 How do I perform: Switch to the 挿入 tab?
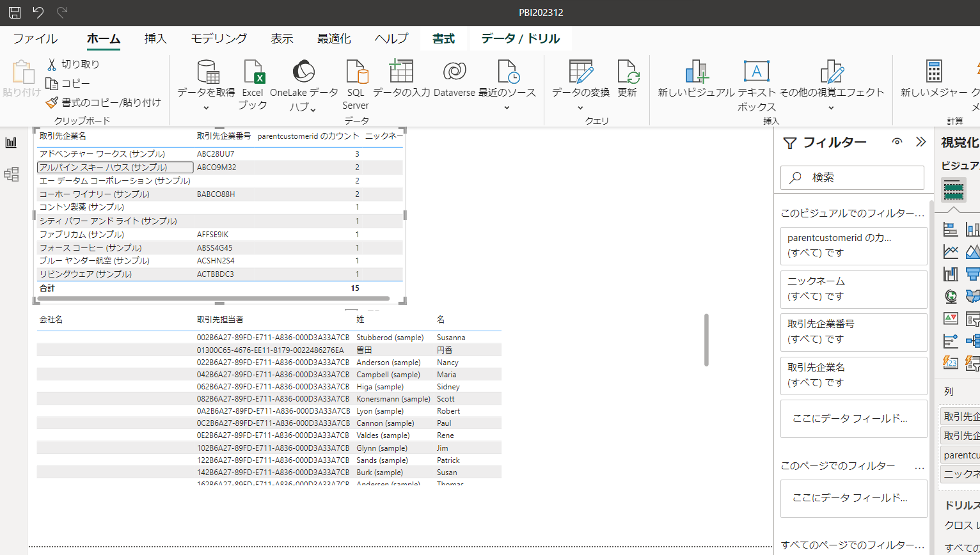tap(155, 38)
